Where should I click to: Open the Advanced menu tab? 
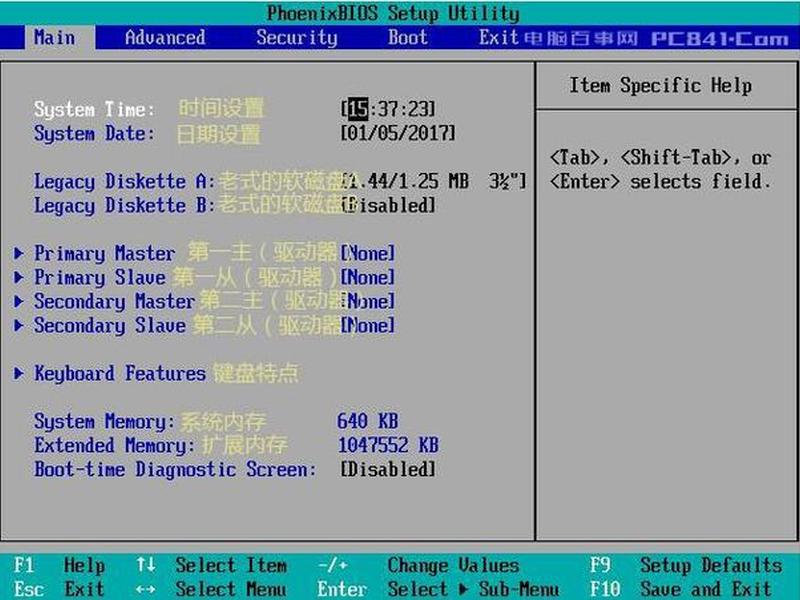pos(165,38)
